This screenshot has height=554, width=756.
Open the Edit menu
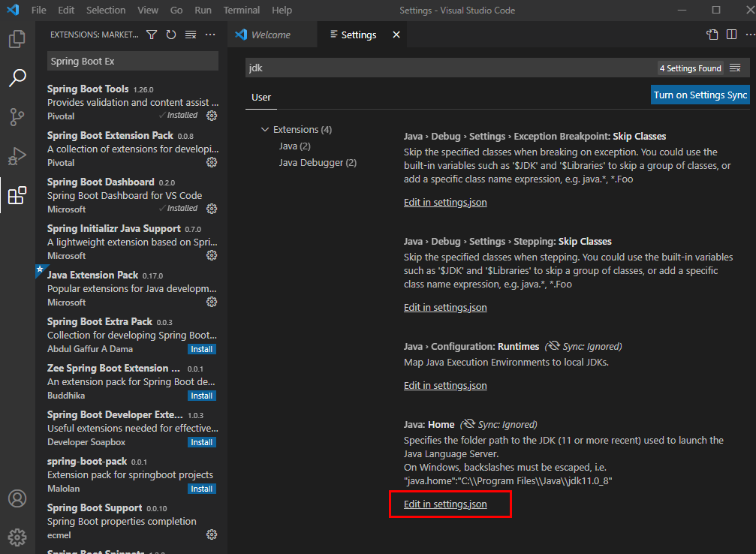(66, 10)
